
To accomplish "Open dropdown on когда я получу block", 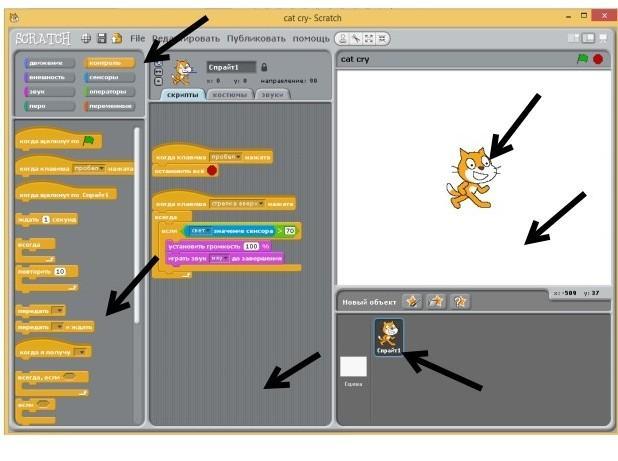I will point(81,352).
